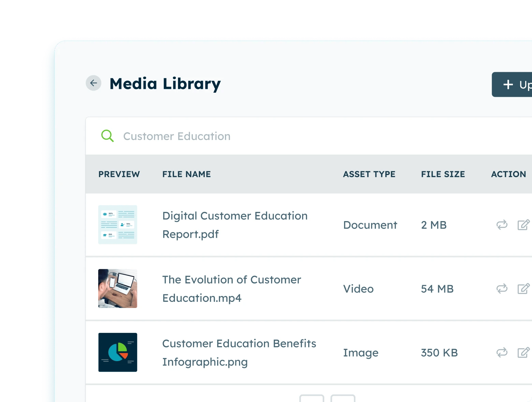
Task: Click the left pagination button at bottom
Action: (x=312, y=399)
